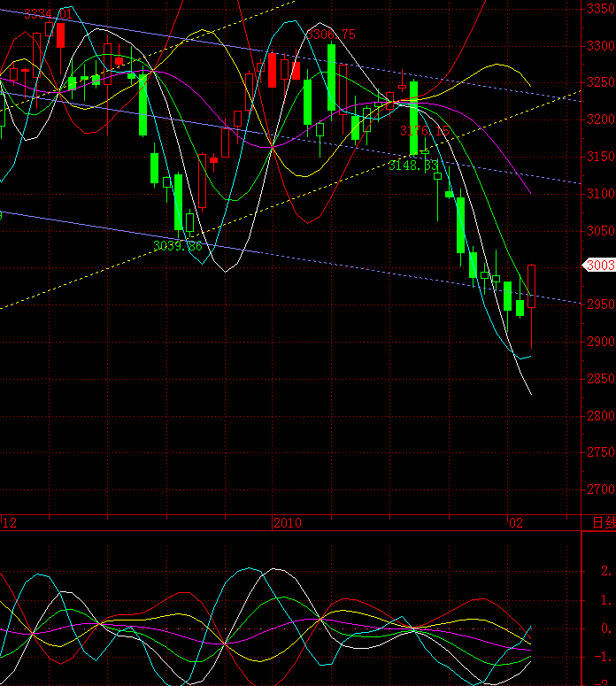Click the 2850 price axis label
The width and height of the screenshot is (616, 686).
pos(601,379)
